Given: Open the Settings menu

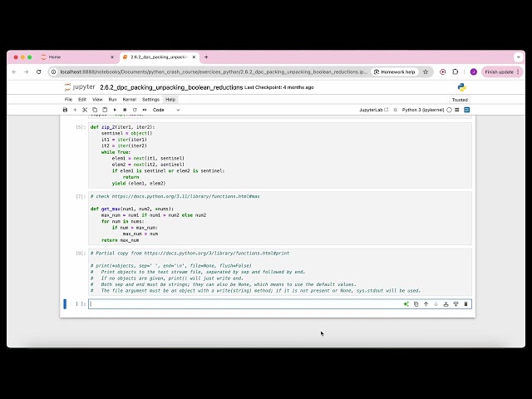Looking at the screenshot, I should coord(150,100).
